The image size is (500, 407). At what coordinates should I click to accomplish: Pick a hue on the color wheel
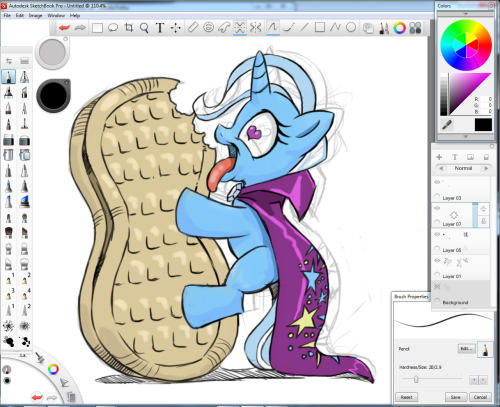coord(466,45)
